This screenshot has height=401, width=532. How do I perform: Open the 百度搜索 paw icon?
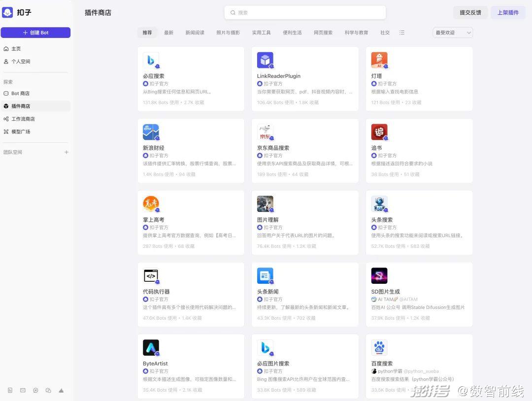(x=379, y=348)
